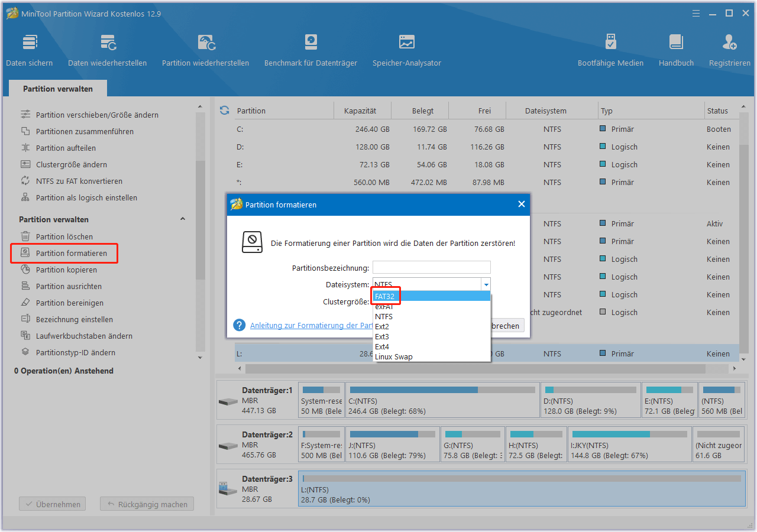Open Partition wiederherstellen tool
Viewport: 757px width, 532px height.
coord(205,50)
